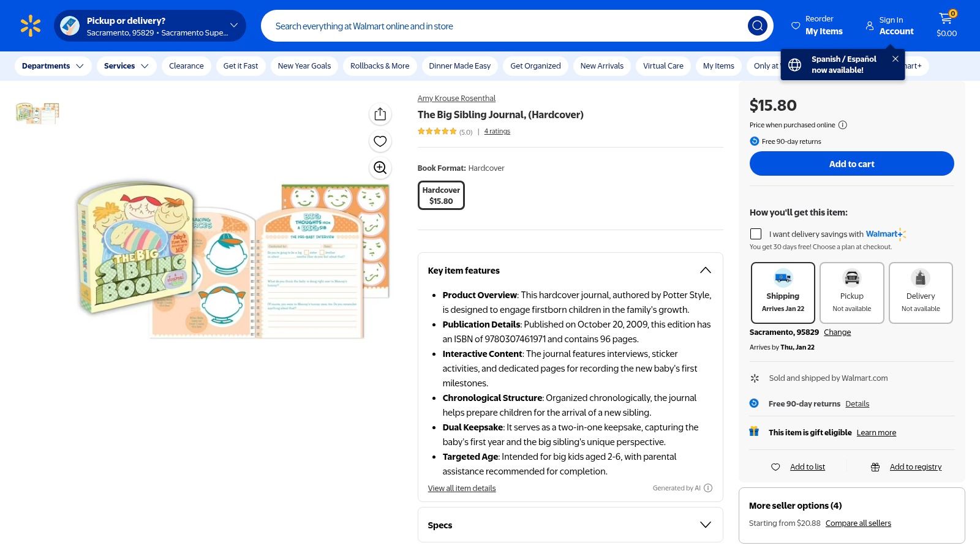Select the Pickup car option
980x551 pixels.
click(x=851, y=293)
